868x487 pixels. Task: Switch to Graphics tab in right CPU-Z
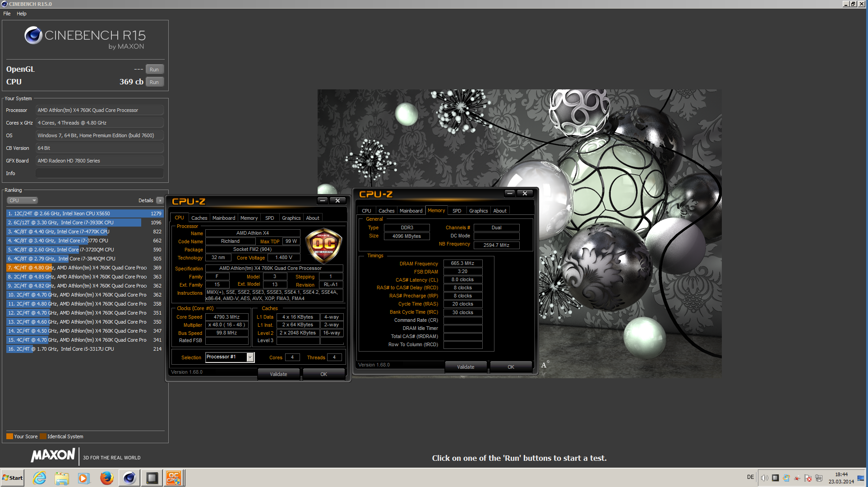coord(478,211)
